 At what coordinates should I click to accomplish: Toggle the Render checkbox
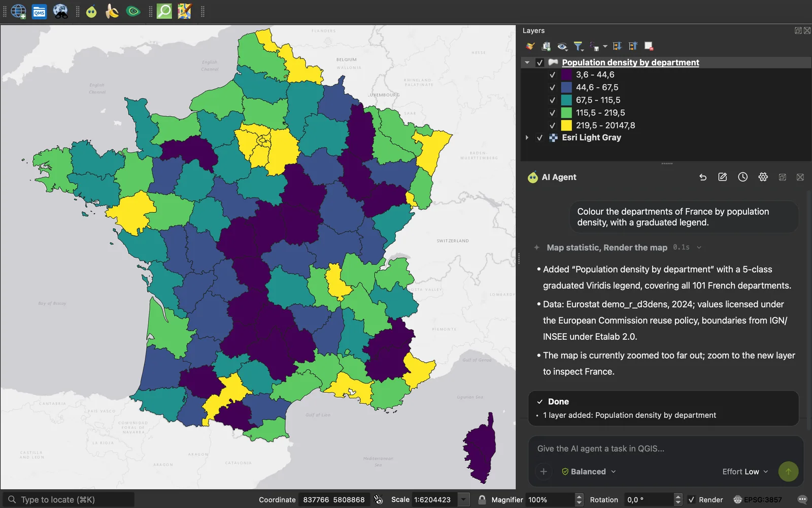691,500
